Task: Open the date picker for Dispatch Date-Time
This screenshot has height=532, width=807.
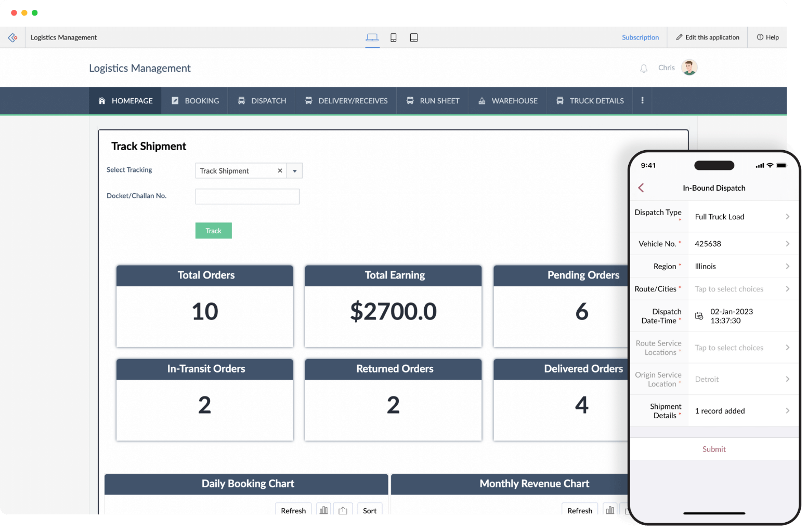Action: [699, 315]
